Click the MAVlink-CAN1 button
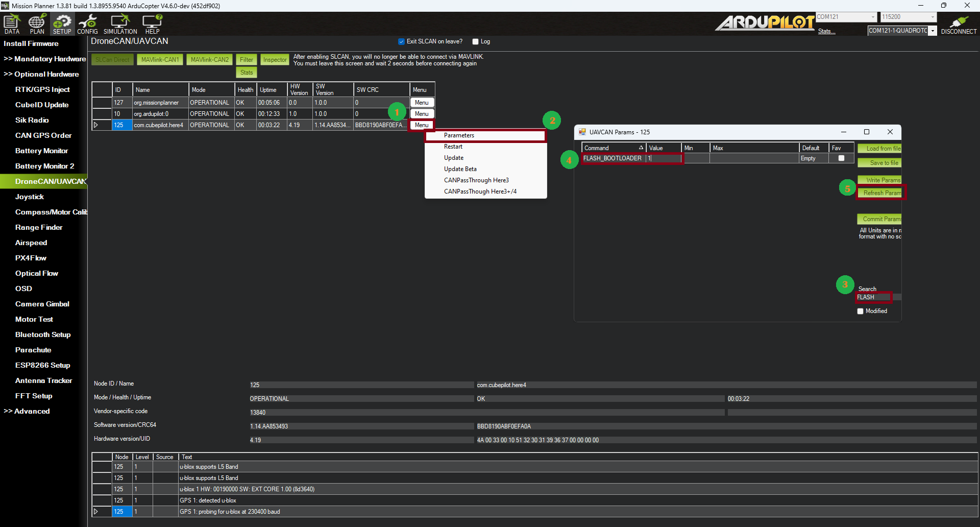Image resolution: width=980 pixels, height=527 pixels. click(x=160, y=60)
